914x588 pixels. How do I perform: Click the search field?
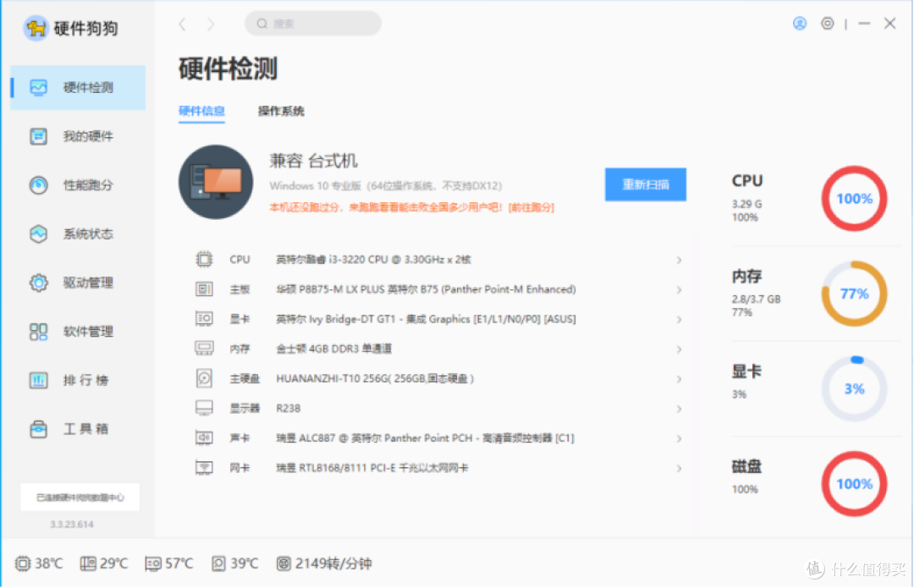[313, 24]
